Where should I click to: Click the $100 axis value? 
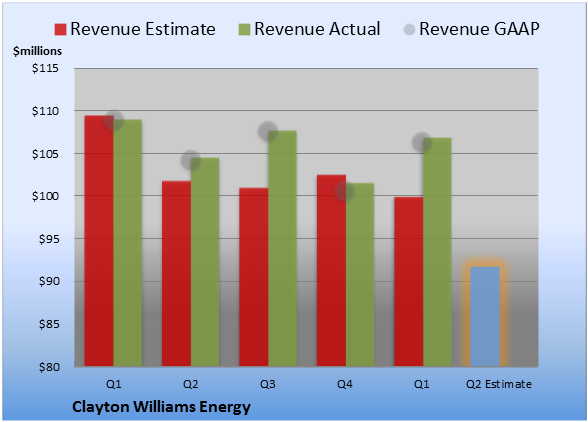point(45,196)
